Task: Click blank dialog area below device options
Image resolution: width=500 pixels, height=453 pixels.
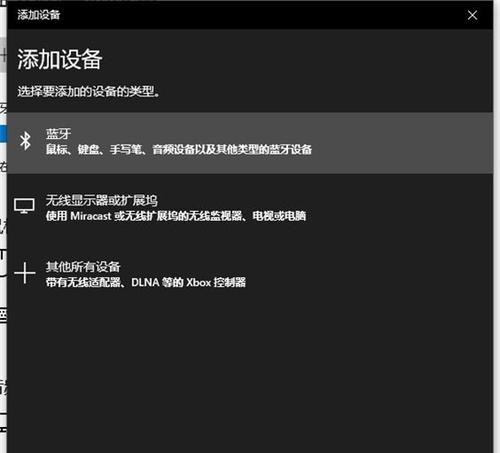Action: coord(250,373)
